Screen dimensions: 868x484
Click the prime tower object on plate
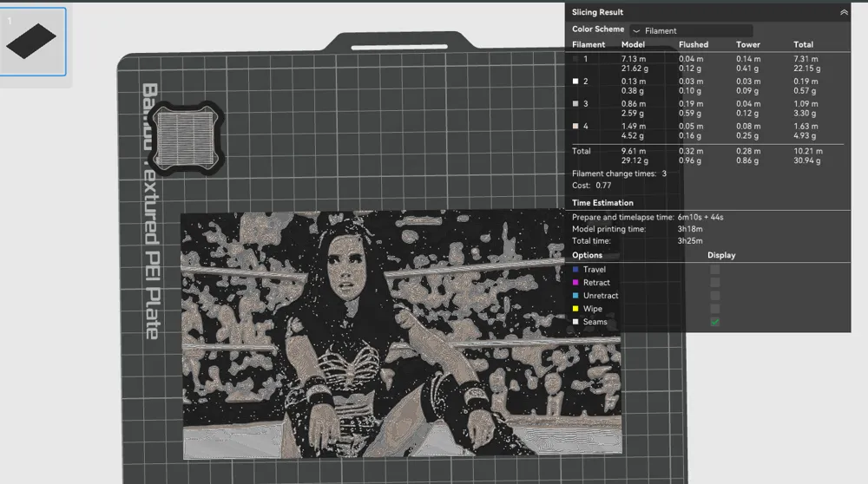click(x=186, y=138)
